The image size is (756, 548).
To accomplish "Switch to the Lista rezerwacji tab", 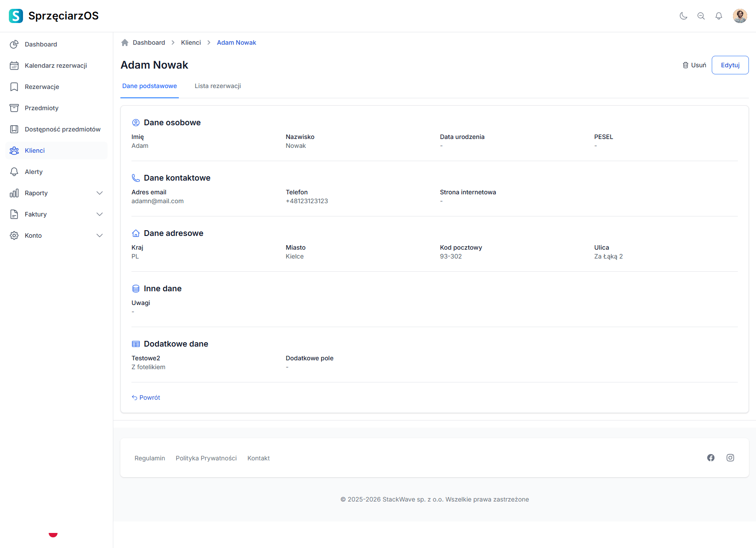I will click(218, 86).
